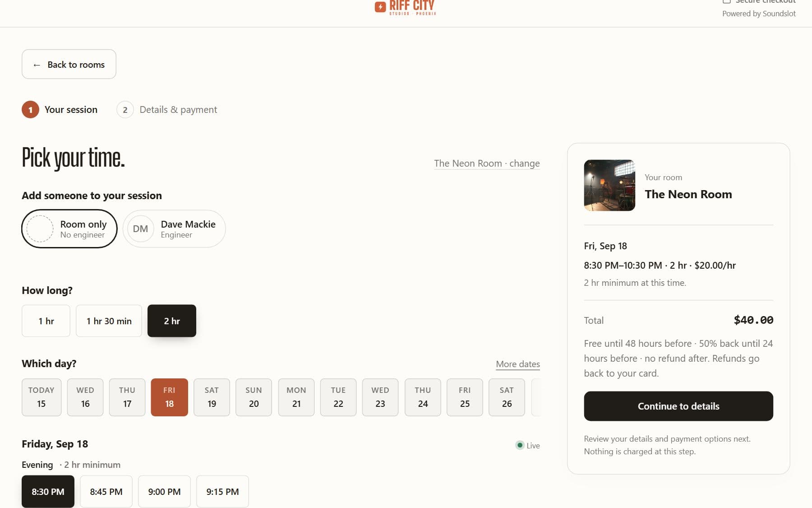
Task: Pick Sat 19 as the day
Action: (212, 397)
